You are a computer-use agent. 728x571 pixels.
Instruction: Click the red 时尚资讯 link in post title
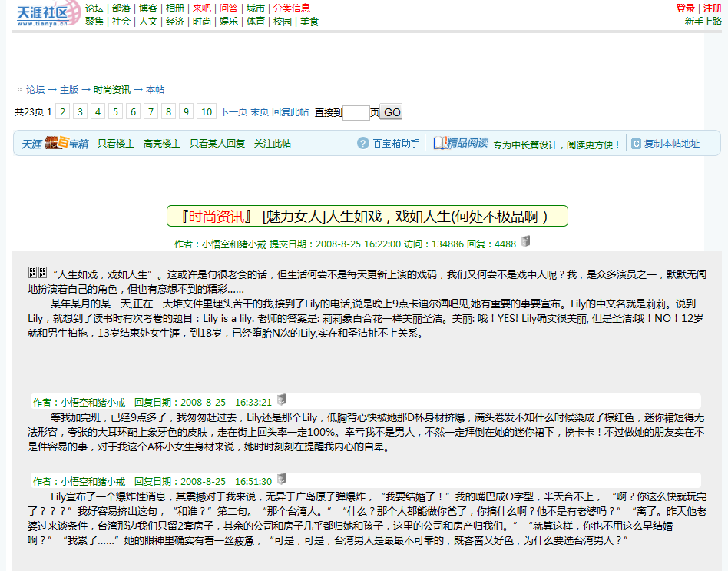pyautogui.click(x=217, y=217)
